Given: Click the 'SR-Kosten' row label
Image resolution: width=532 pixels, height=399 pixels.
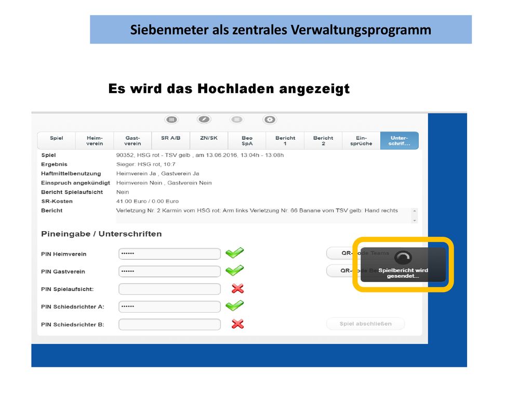Looking at the screenshot, I should click(57, 201).
